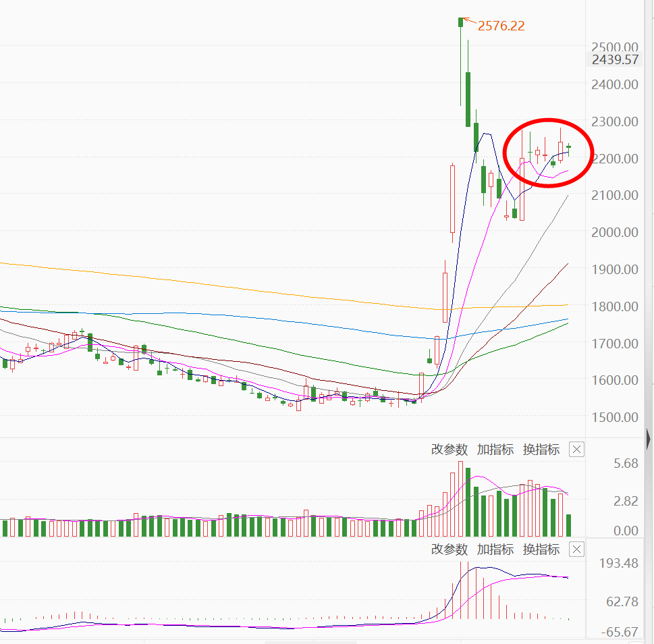Click the 2000.00 price axis label
This screenshot has width=654, height=644.
pyautogui.click(x=615, y=232)
